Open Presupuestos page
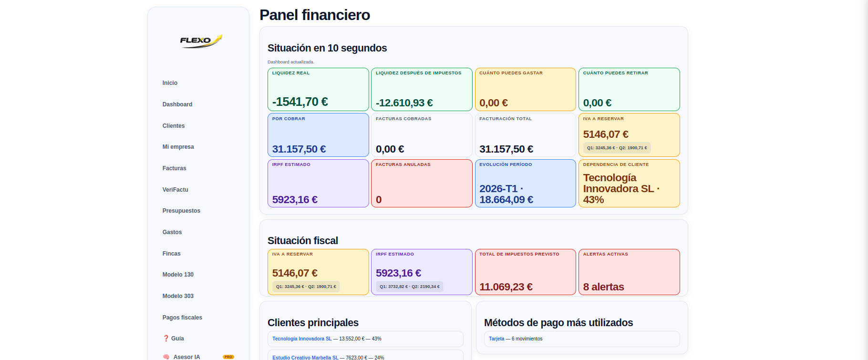The image size is (868, 360). click(x=181, y=211)
